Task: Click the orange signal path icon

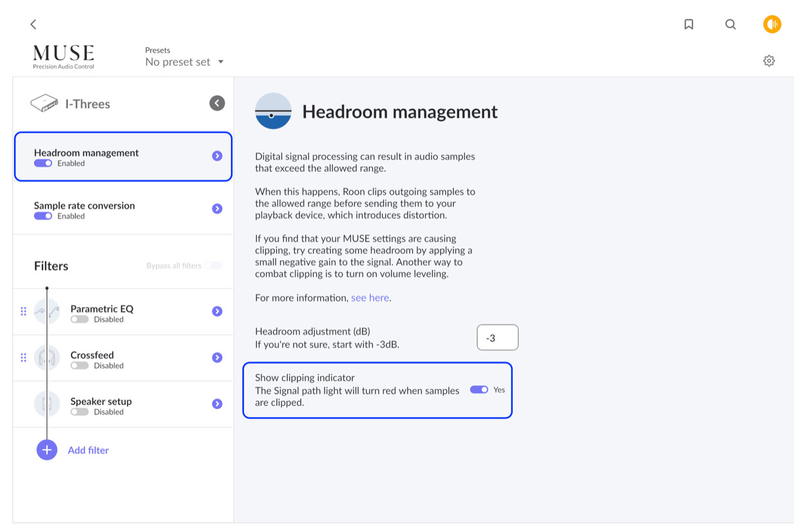Action: (772, 24)
